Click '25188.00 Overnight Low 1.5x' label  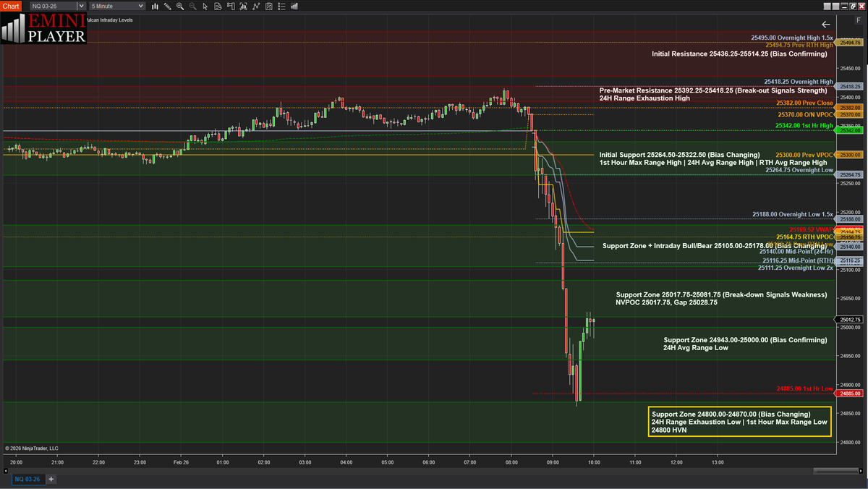792,214
